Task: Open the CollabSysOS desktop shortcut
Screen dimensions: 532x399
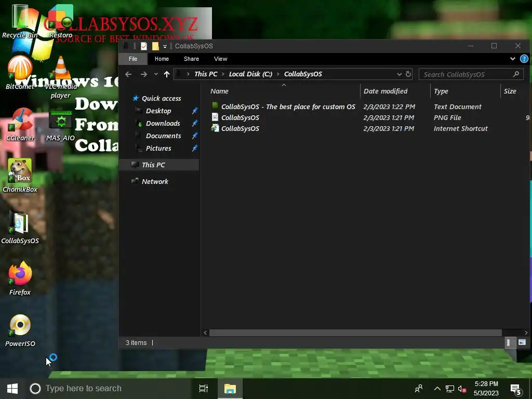Action: point(20,228)
